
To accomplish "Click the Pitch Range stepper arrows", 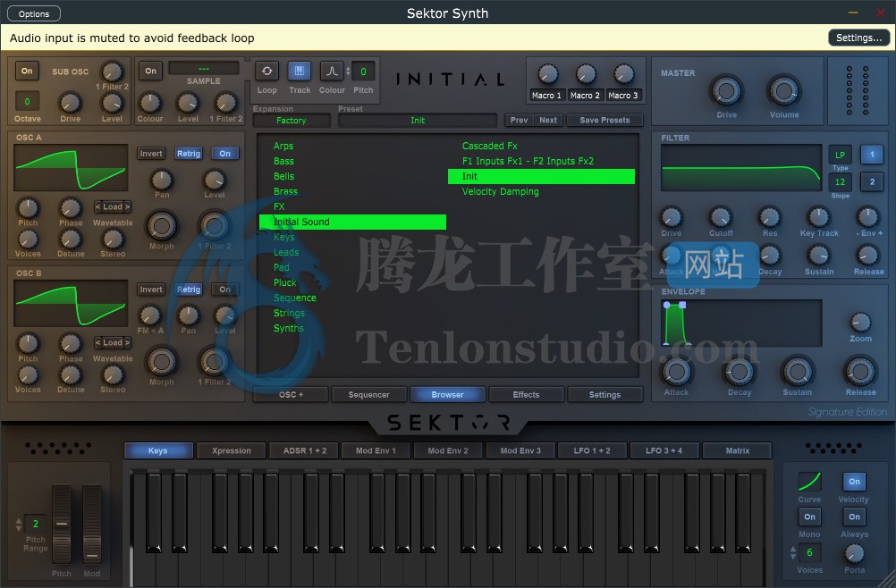I will click(x=19, y=524).
